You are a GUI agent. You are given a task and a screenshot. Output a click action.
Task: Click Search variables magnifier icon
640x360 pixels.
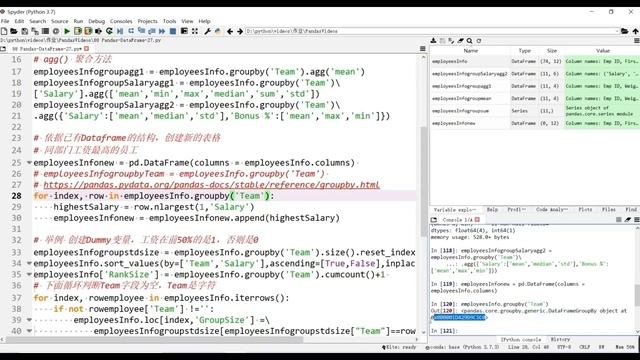coord(469,41)
